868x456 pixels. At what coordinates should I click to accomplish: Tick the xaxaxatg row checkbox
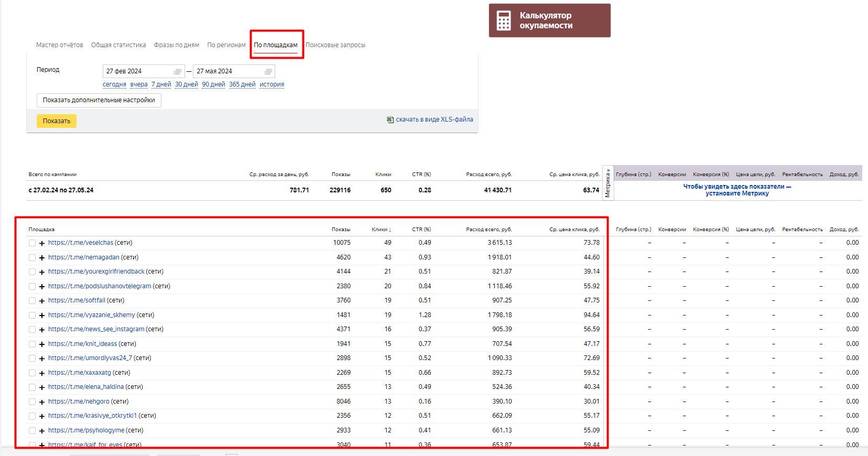pyautogui.click(x=32, y=373)
